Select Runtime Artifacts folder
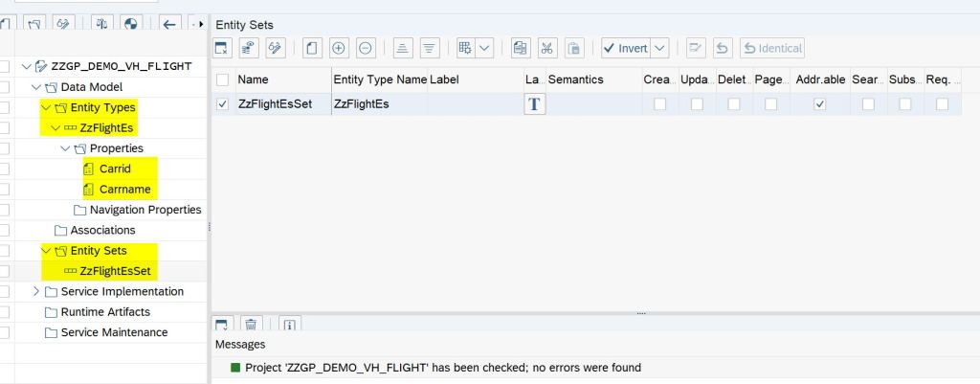980x384 pixels. 105,312
